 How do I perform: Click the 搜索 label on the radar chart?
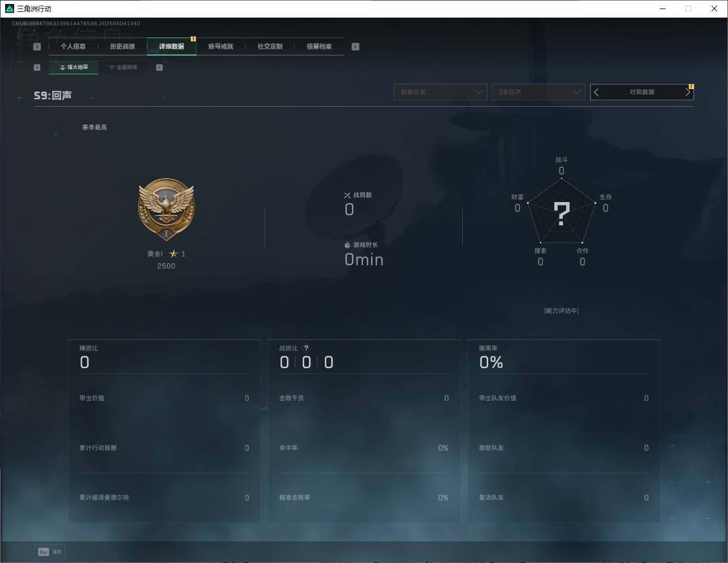click(541, 251)
